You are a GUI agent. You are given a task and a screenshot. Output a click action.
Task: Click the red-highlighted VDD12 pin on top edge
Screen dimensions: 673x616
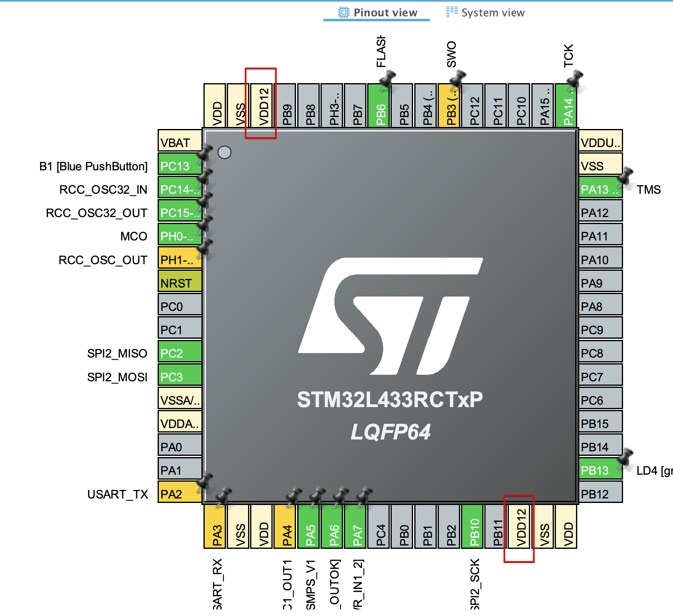pos(260,104)
